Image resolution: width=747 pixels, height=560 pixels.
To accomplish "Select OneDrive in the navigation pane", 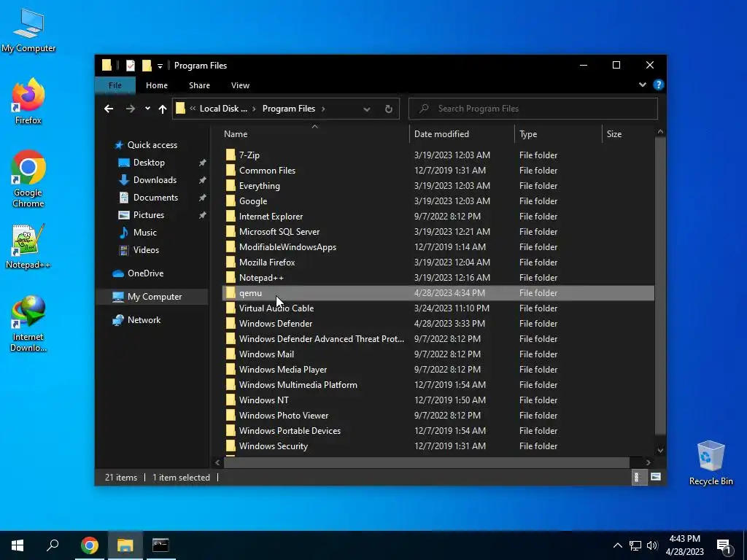I will pos(145,273).
